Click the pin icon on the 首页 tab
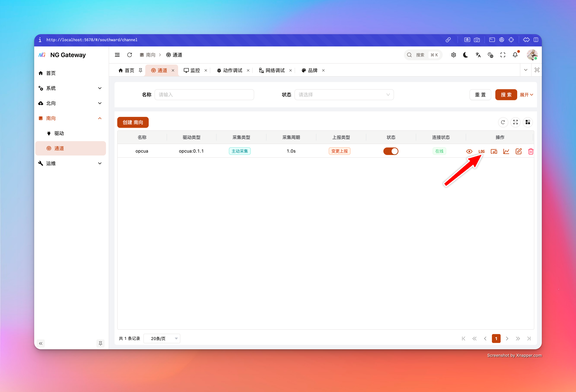576x392 pixels. [x=140, y=70]
